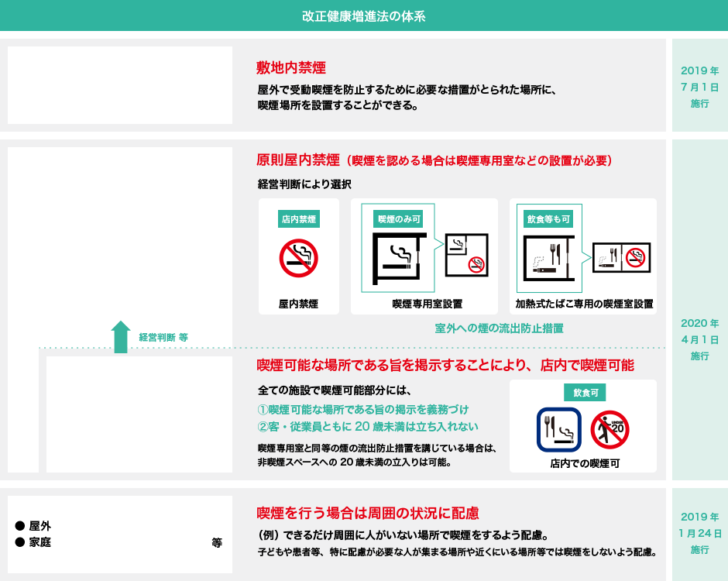Screen dimensions: 728x581
Task: Click the small smoking room layout diagram
Action: 466,255
